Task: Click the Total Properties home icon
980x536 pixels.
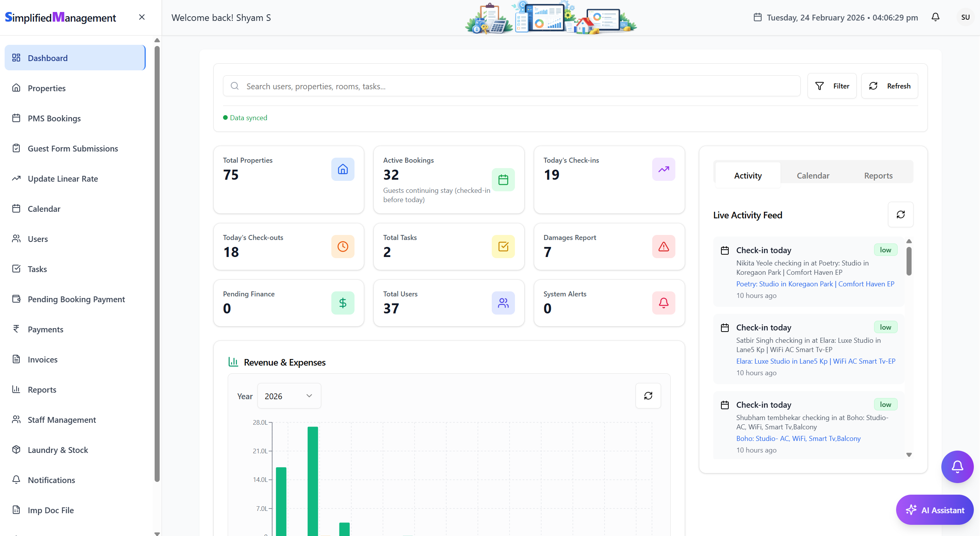Action: 343,169
